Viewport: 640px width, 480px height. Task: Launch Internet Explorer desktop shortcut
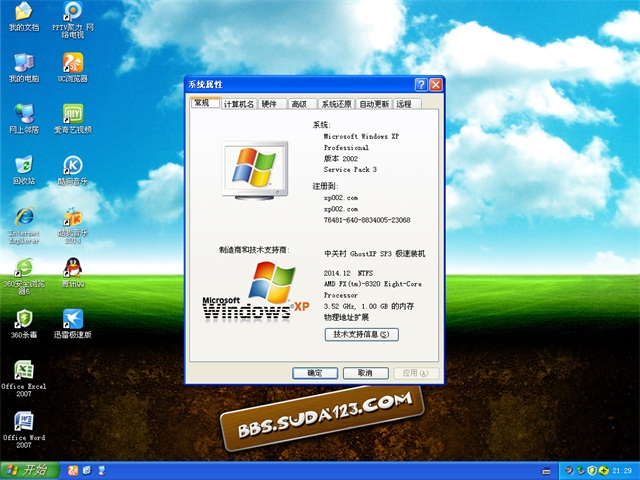pyautogui.click(x=23, y=217)
